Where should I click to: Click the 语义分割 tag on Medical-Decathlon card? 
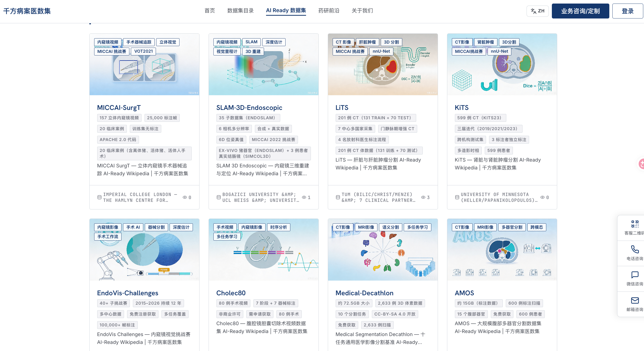(391, 227)
